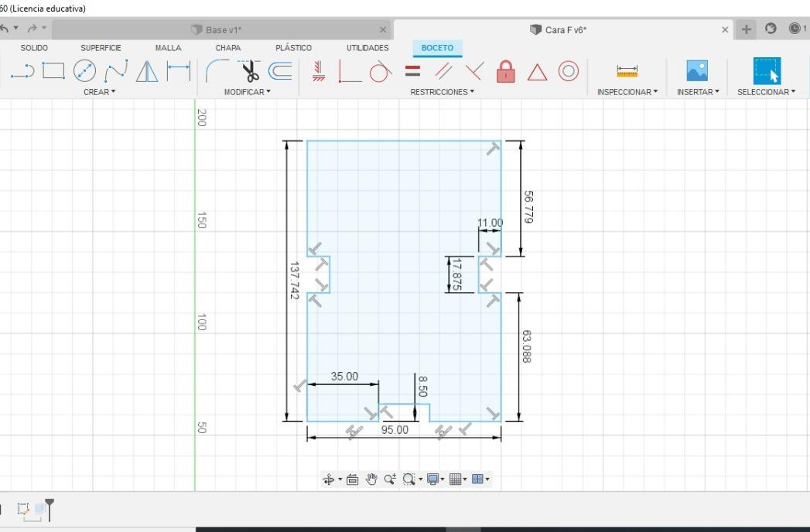The image size is (810, 532).
Task: Expand the MODIFICAR dropdown menu
Action: [247, 92]
